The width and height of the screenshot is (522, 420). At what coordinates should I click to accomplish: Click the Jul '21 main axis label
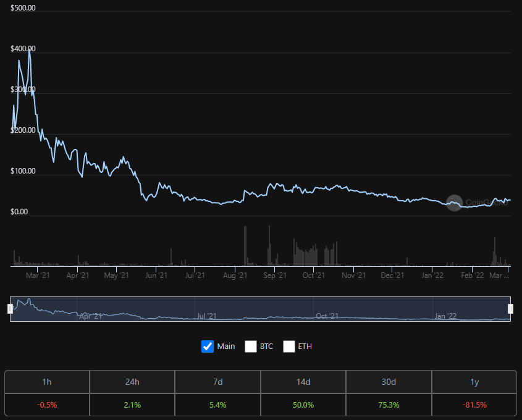[195, 275]
